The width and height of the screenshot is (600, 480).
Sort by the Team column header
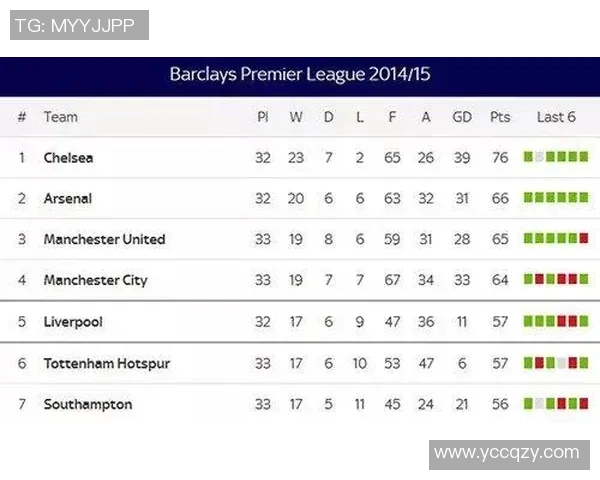coord(60,117)
